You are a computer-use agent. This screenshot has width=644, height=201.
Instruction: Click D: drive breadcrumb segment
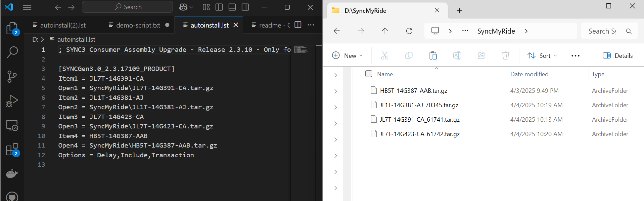[35, 39]
